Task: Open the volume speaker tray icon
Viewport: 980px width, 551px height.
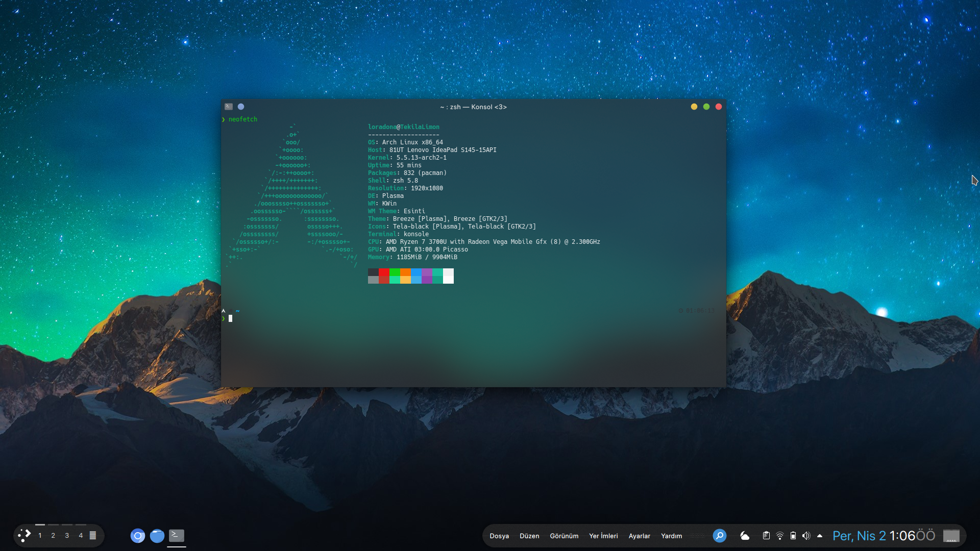Action: pyautogui.click(x=806, y=536)
